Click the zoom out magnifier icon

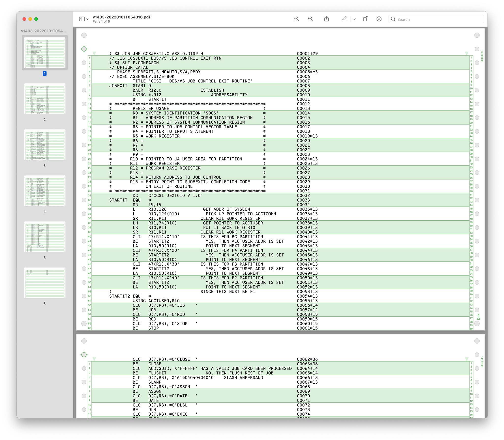pyautogui.click(x=297, y=19)
